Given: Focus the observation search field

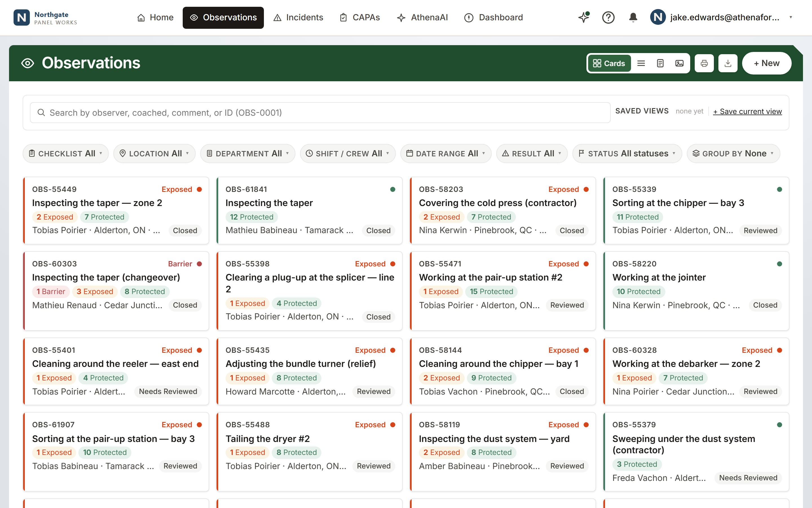Looking at the screenshot, I should 320,113.
